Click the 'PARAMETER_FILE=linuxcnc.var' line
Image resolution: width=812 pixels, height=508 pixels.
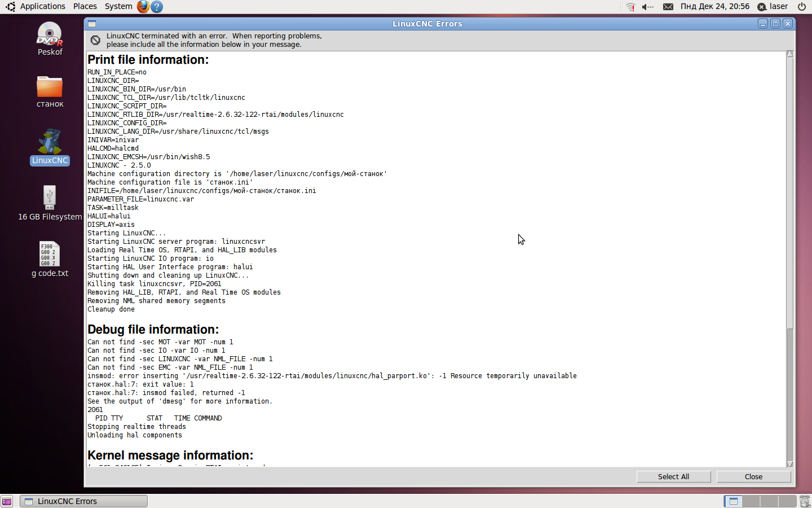point(140,199)
